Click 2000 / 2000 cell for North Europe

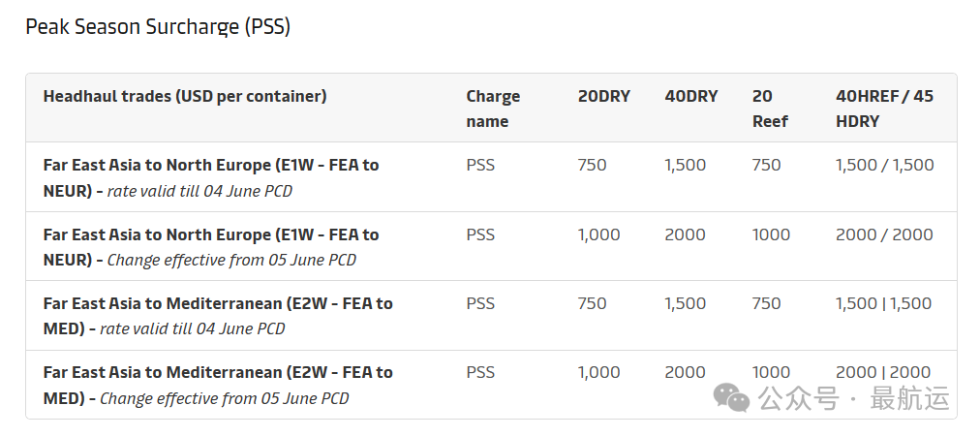point(884,234)
